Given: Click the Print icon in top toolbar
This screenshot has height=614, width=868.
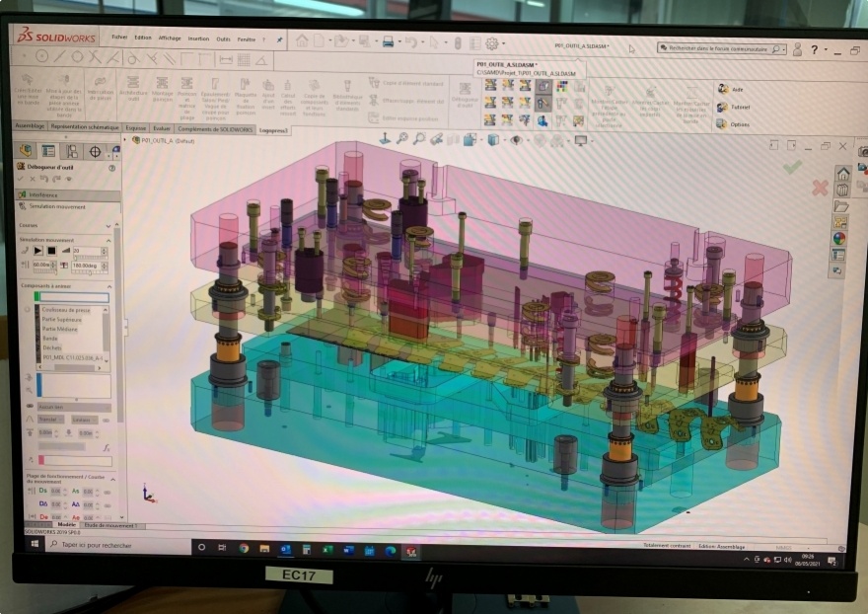Looking at the screenshot, I should [388, 42].
